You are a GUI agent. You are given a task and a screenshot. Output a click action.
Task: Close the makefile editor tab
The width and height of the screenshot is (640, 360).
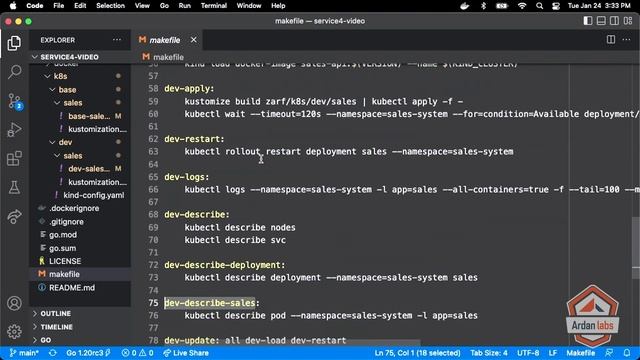[193, 40]
